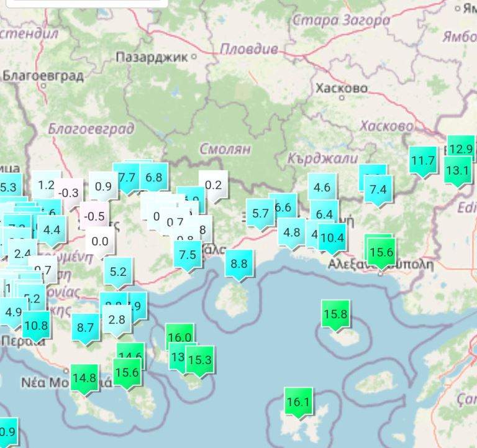Select the -0.5 temperature marker
This screenshot has width=477, height=448.
pyautogui.click(x=94, y=216)
